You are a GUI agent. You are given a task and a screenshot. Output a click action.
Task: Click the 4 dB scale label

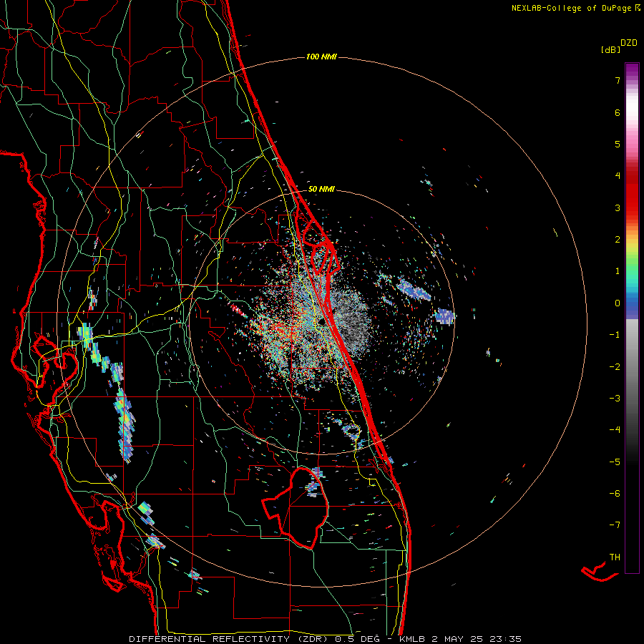point(618,176)
